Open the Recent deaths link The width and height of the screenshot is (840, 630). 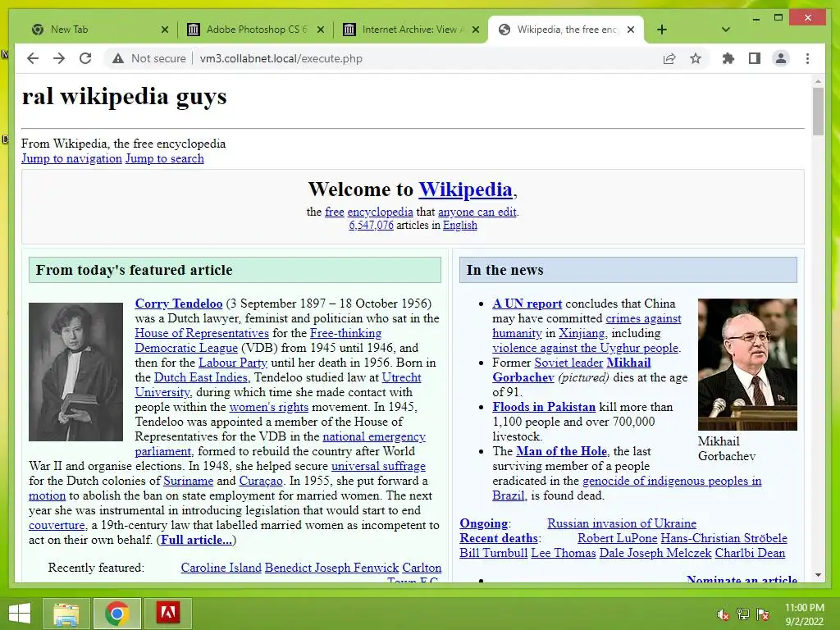point(499,538)
